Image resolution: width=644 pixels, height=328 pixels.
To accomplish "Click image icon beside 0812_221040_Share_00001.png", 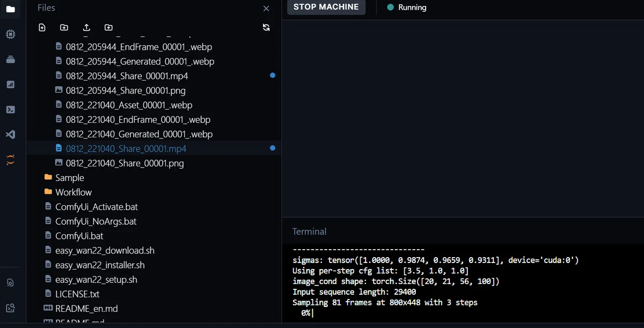I will [59, 163].
